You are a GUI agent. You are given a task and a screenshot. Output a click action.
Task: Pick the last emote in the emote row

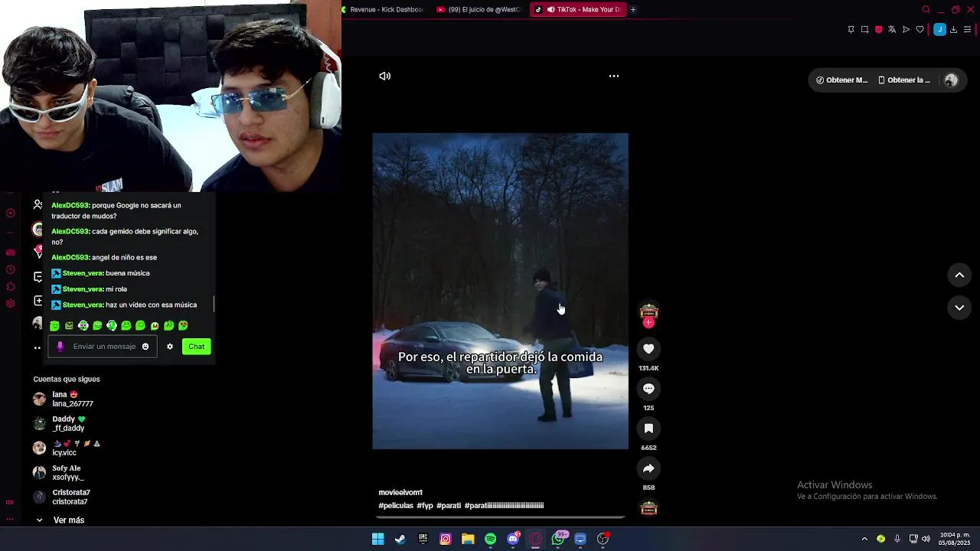click(184, 326)
